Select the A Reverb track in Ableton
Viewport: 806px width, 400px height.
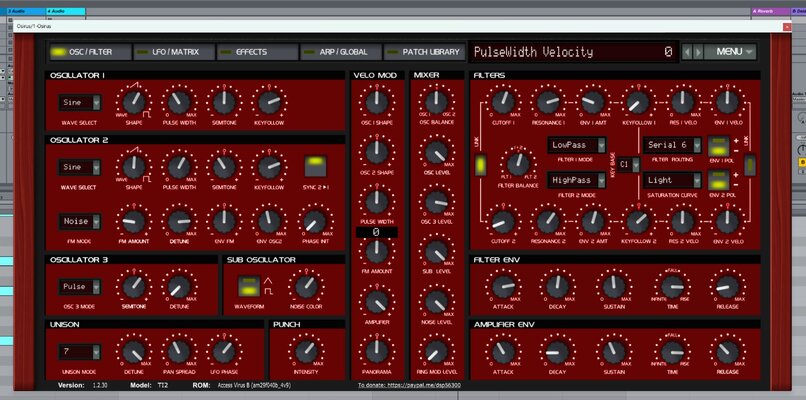(x=772, y=11)
